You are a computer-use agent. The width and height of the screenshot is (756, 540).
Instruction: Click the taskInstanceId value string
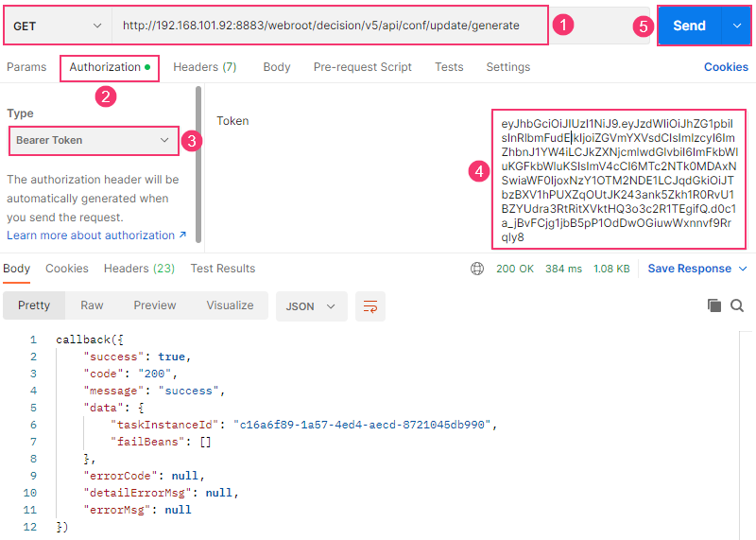pos(362,425)
